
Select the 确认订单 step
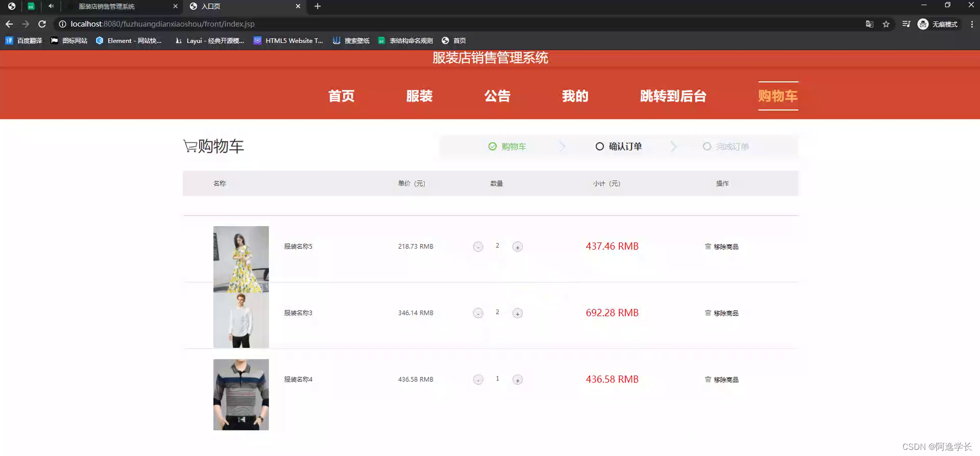(619, 147)
